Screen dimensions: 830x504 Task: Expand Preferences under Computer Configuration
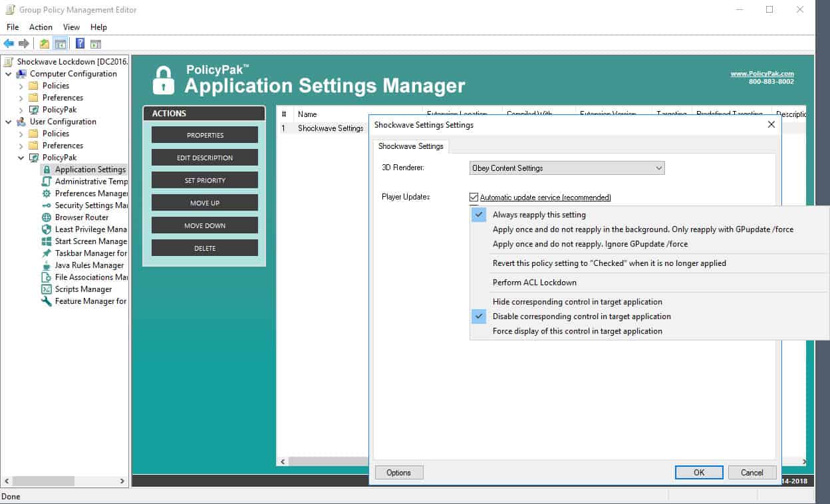pos(21,98)
